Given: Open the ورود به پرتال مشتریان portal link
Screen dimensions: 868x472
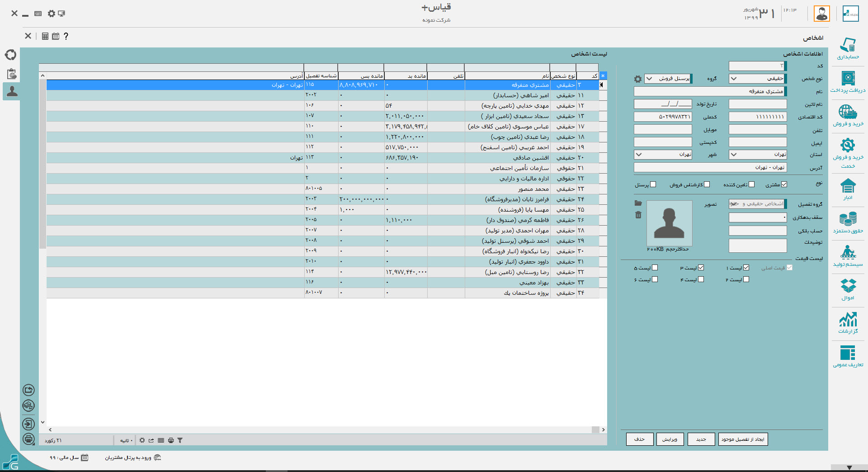Looking at the screenshot, I should [133, 458].
